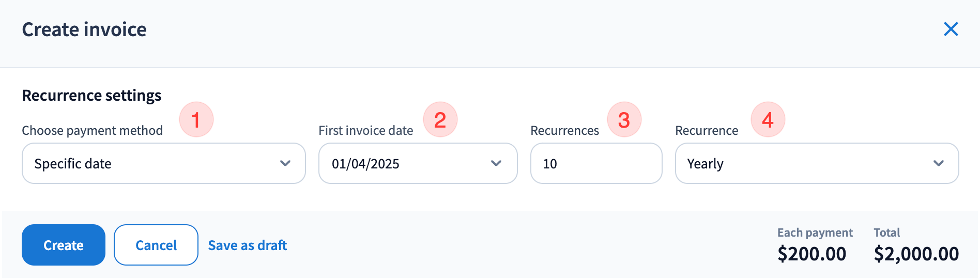This screenshot has width=980, height=279.
Task: Click the red number 4 marker
Action: [768, 120]
